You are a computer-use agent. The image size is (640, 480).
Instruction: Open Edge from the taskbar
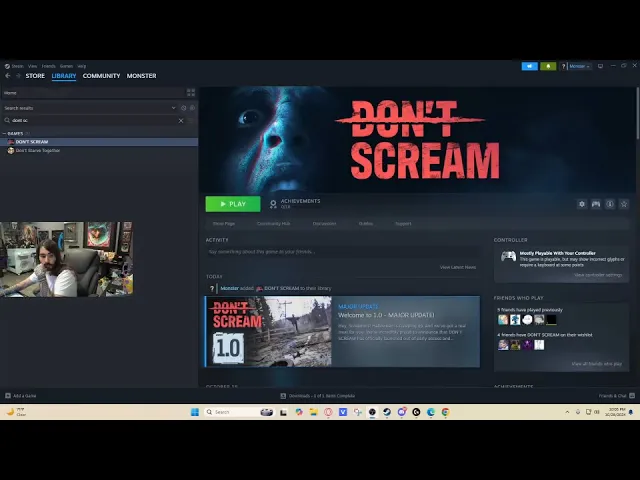tap(431, 412)
